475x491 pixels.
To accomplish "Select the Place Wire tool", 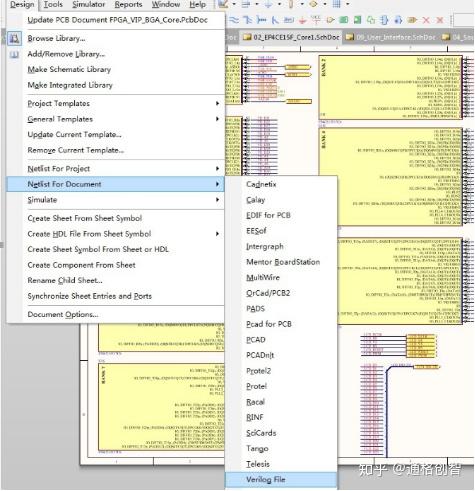I will point(234,20).
